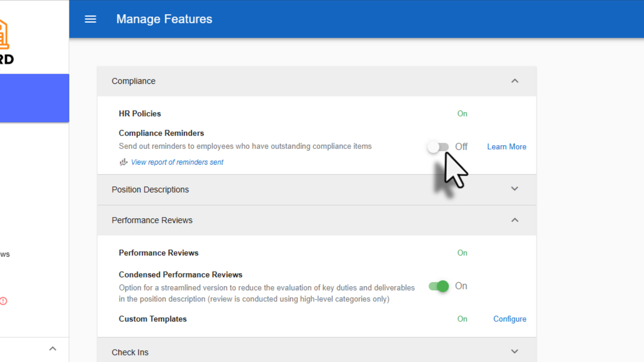This screenshot has height=362, width=644.
Task: Click the Manage Features page title
Action: click(x=164, y=19)
